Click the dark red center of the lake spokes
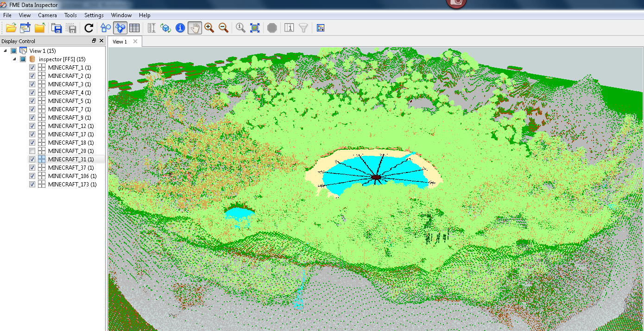The height and width of the screenshot is (331, 644). pos(376,177)
